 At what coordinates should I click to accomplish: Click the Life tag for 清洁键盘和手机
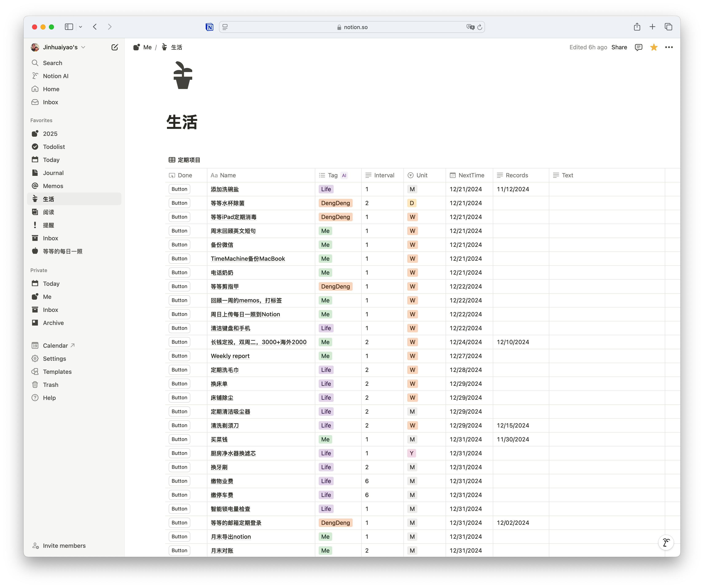coord(326,328)
